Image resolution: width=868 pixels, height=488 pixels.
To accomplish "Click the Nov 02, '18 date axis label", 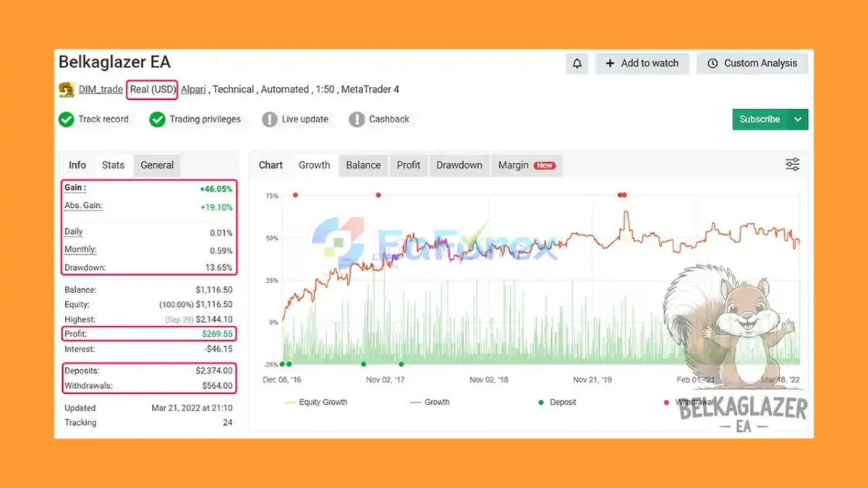I will (x=489, y=379).
